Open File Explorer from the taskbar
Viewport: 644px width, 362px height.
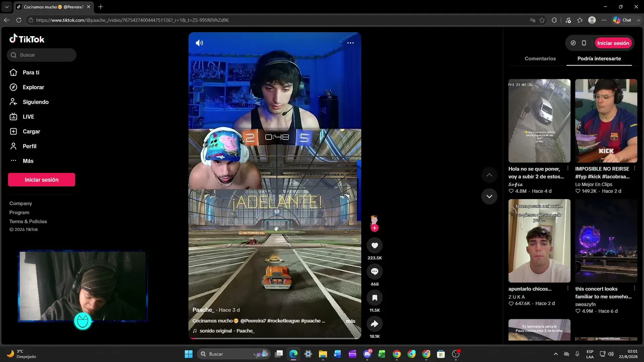click(x=323, y=354)
